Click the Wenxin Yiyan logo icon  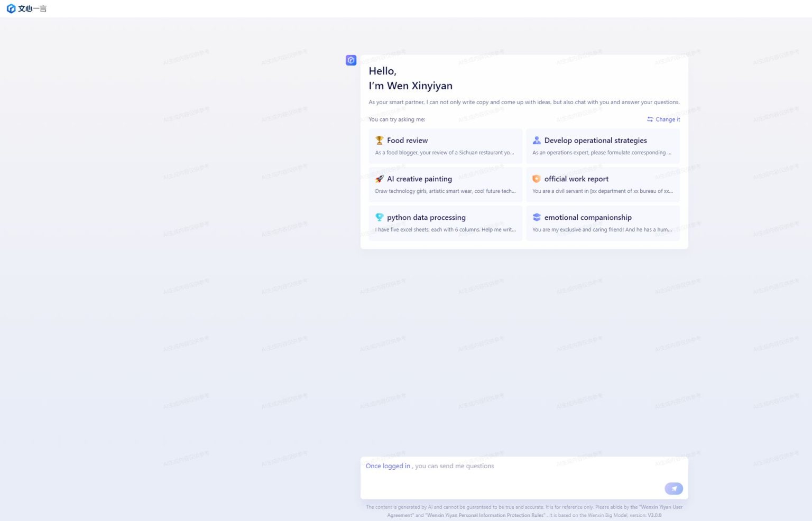[x=11, y=8]
